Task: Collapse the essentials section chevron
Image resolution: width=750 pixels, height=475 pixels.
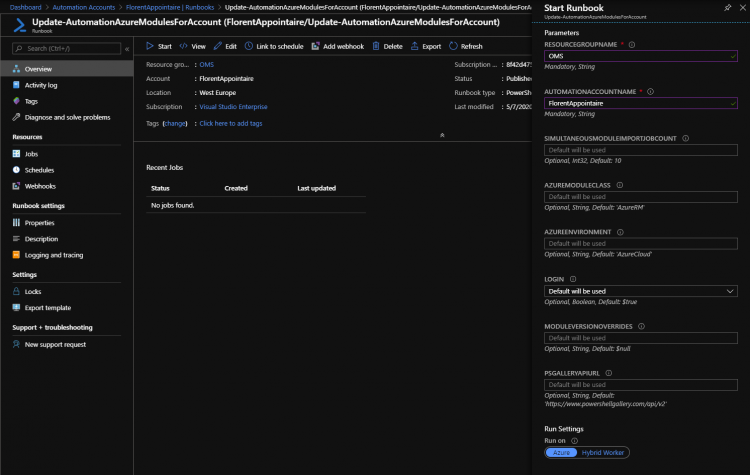Action: [442, 135]
